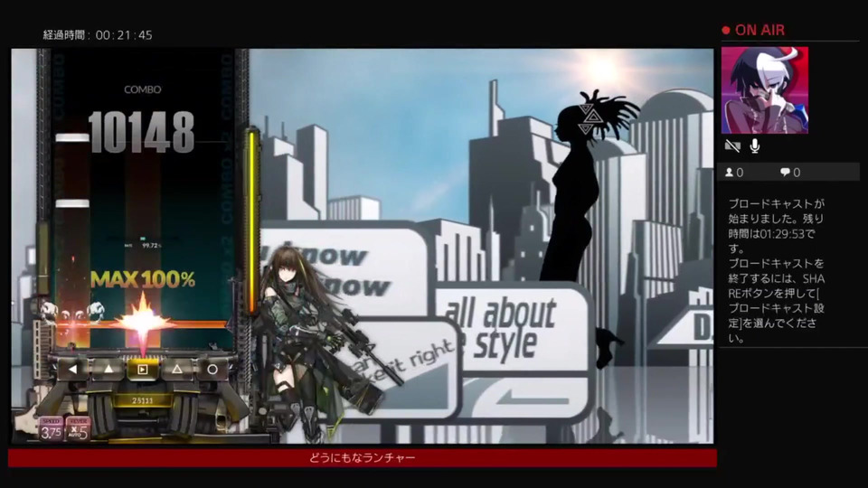This screenshot has height=488, width=868.
Task: Click the combo number 10148
Action: 142,132
